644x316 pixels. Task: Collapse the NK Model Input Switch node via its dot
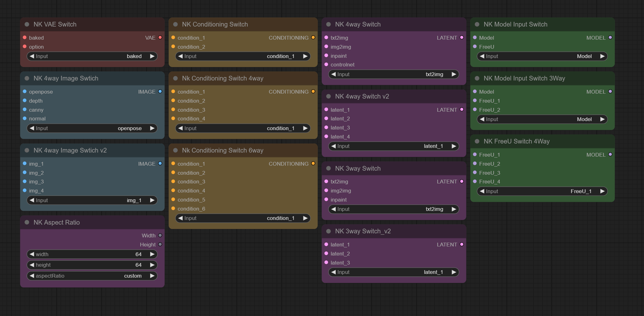click(477, 24)
